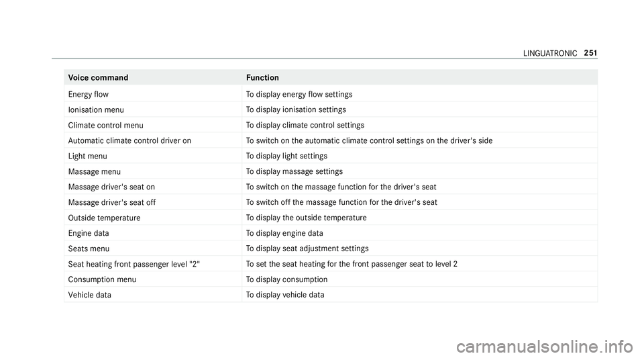Click 'Massage driver's seat off' entry

point(112,202)
